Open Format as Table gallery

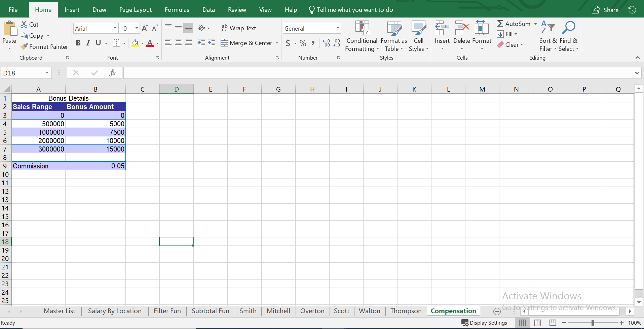coord(394,36)
